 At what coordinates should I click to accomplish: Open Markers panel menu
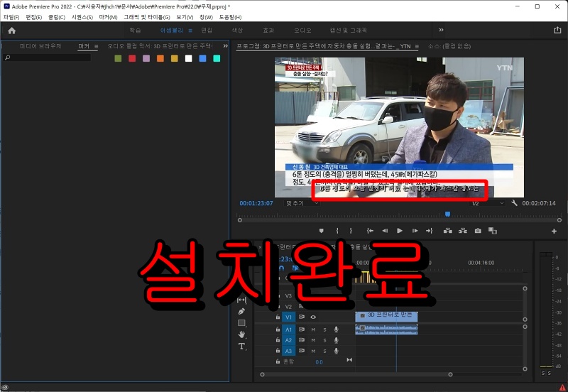(97, 46)
